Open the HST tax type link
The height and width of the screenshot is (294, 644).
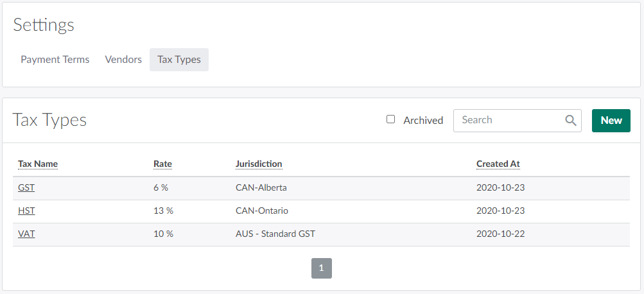[26, 211]
